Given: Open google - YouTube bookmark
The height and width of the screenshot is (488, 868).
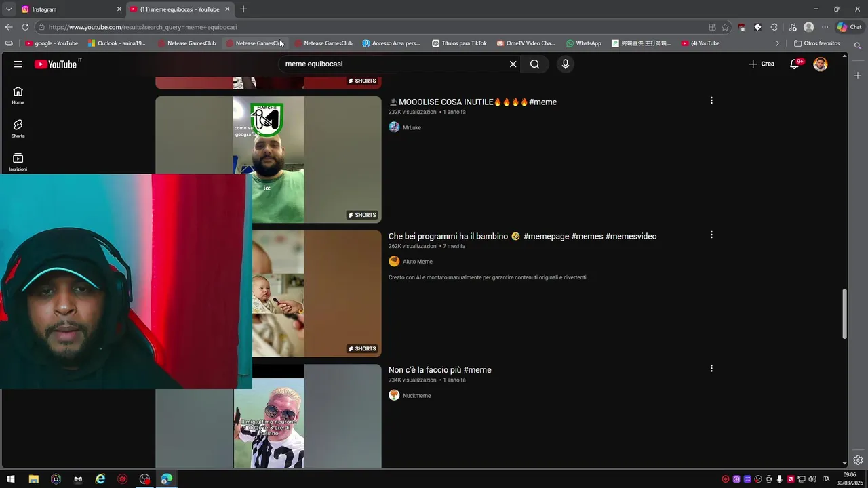Looking at the screenshot, I should coord(52,43).
